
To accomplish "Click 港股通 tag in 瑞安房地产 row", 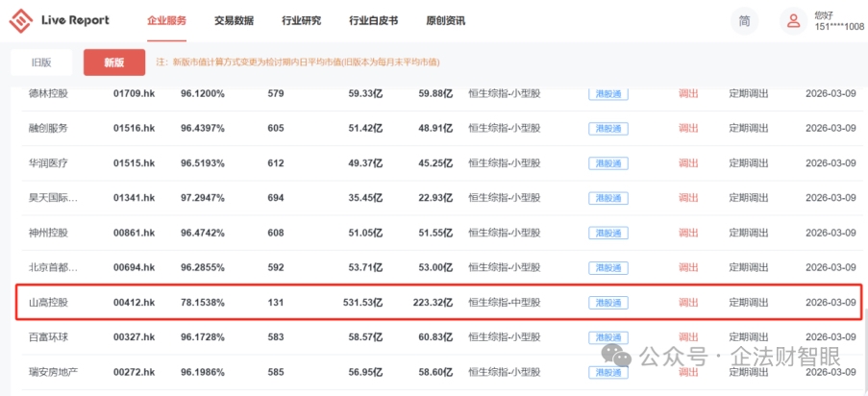I will (608, 372).
